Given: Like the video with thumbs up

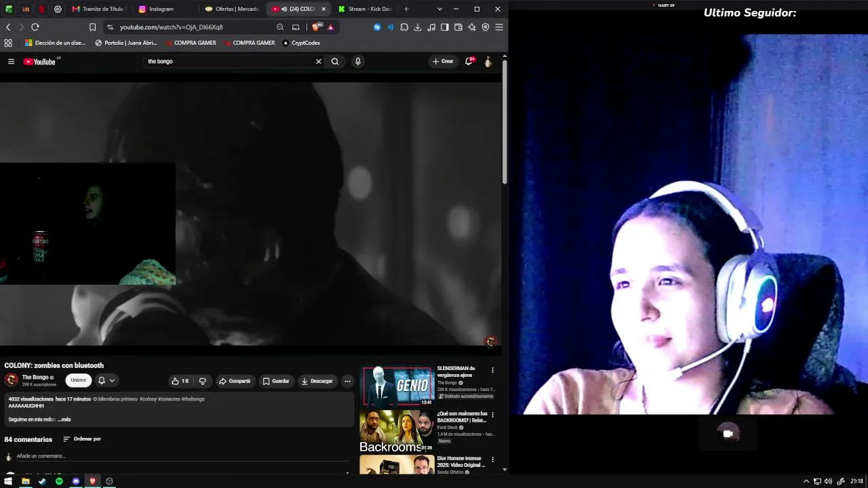Looking at the screenshot, I should click(180, 381).
